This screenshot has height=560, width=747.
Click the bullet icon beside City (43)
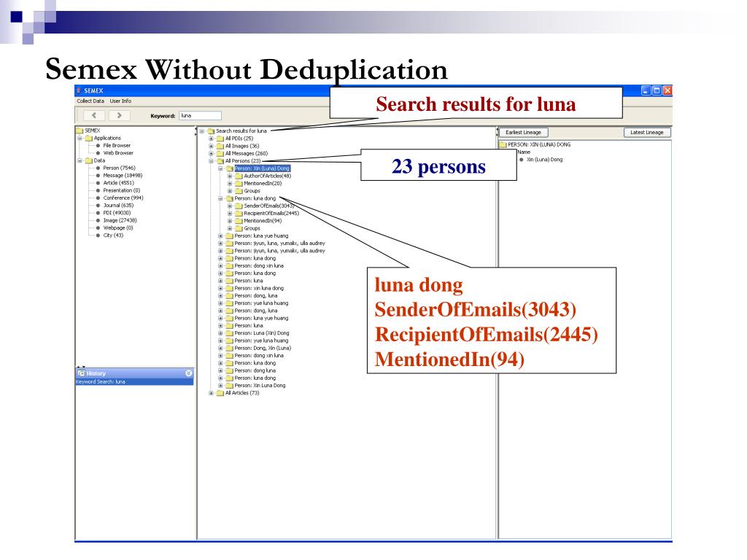(x=98, y=236)
